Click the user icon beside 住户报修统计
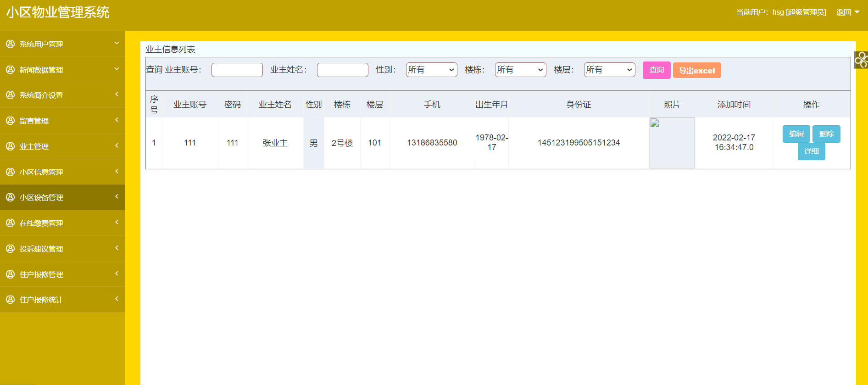The height and width of the screenshot is (385, 868). [10, 300]
